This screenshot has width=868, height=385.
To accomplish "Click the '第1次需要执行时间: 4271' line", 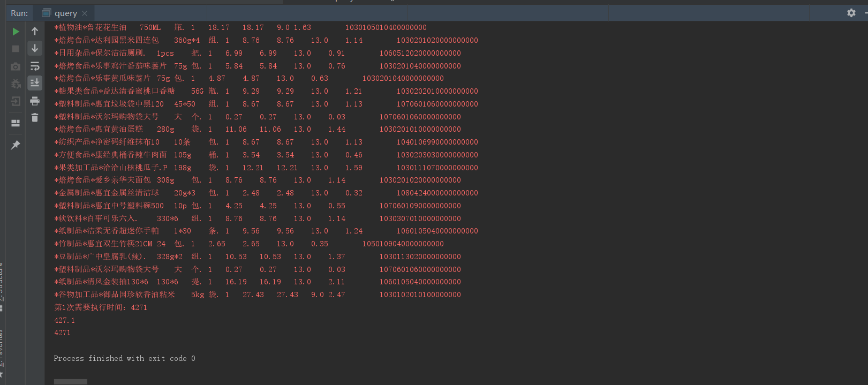I will [101, 307].
